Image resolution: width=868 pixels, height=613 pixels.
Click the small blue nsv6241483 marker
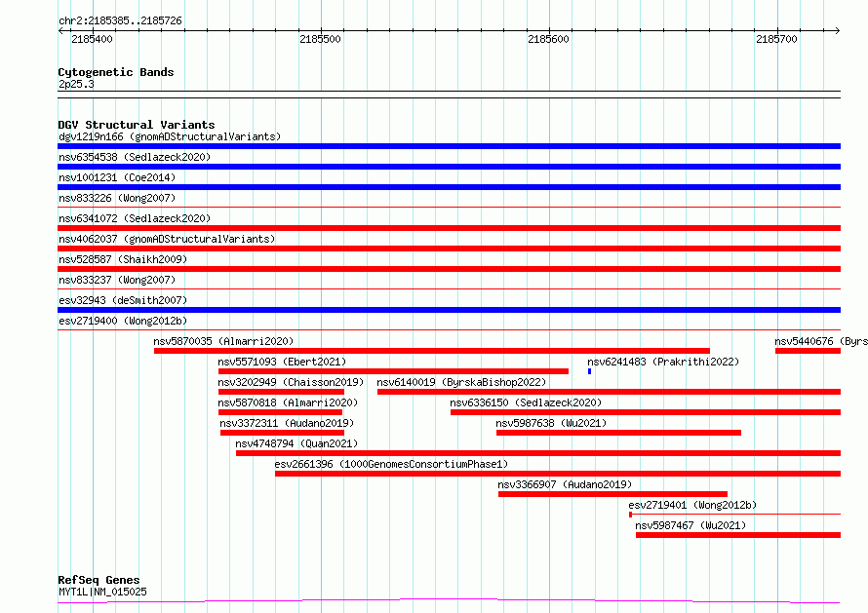(x=589, y=371)
